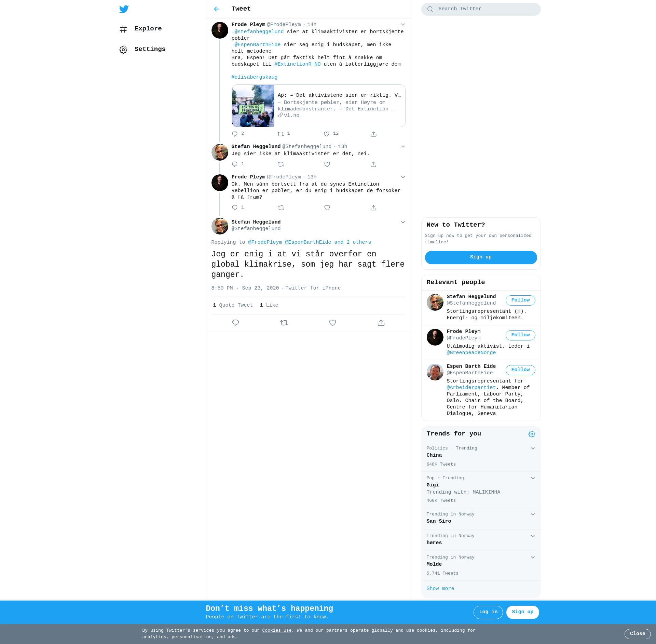Image resolution: width=656 pixels, height=644 pixels.
Task: View 1 Quote Tweet
Action: tap(233, 305)
